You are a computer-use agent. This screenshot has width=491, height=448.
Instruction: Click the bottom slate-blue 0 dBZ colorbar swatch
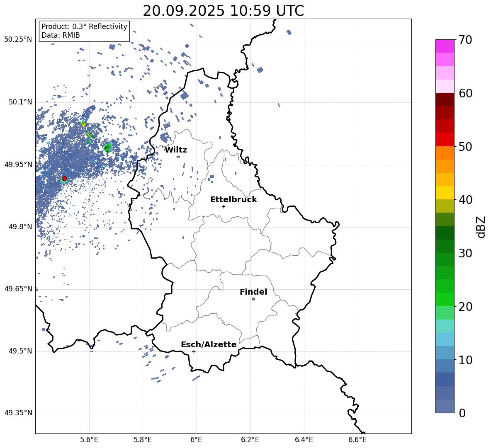coord(445,406)
